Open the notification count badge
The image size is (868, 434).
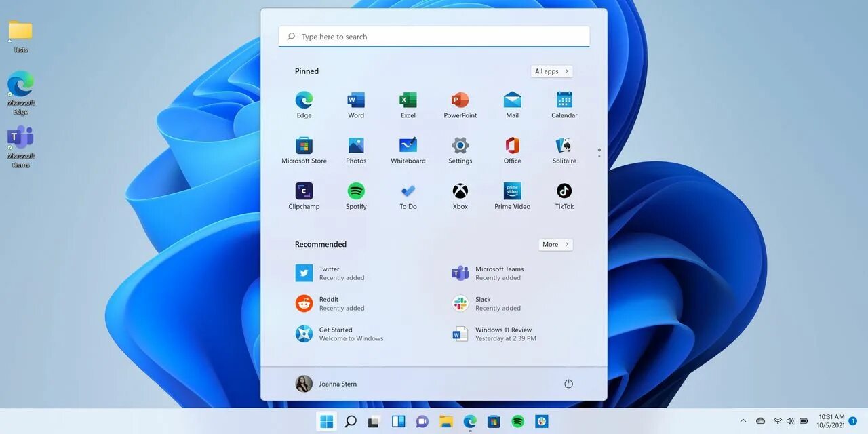coord(853,421)
